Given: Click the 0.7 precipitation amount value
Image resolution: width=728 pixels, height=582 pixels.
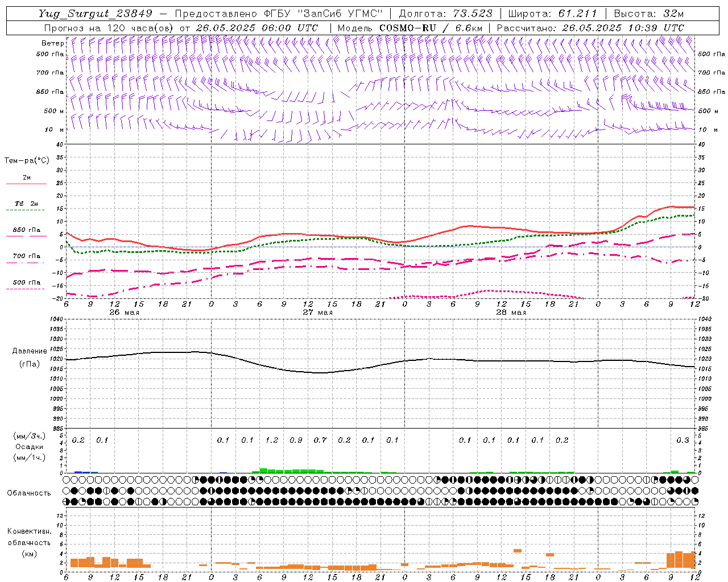Looking at the screenshot, I should coord(320,440).
